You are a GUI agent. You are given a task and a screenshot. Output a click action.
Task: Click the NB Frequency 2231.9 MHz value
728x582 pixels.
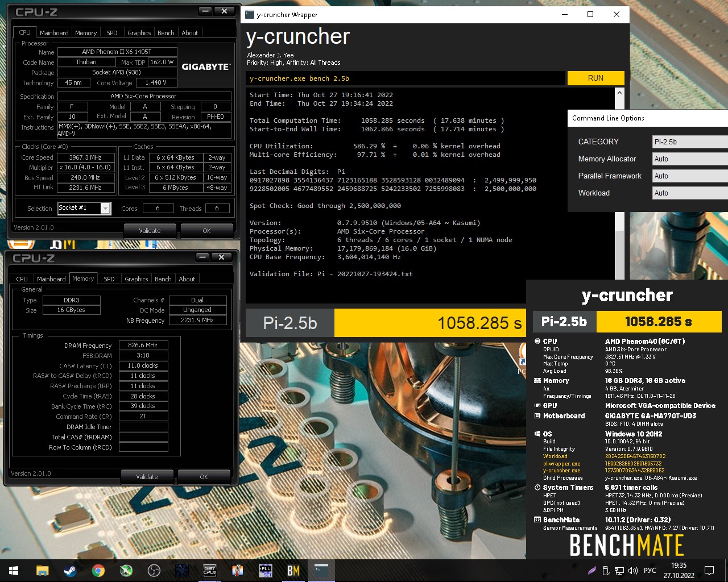click(x=197, y=320)
